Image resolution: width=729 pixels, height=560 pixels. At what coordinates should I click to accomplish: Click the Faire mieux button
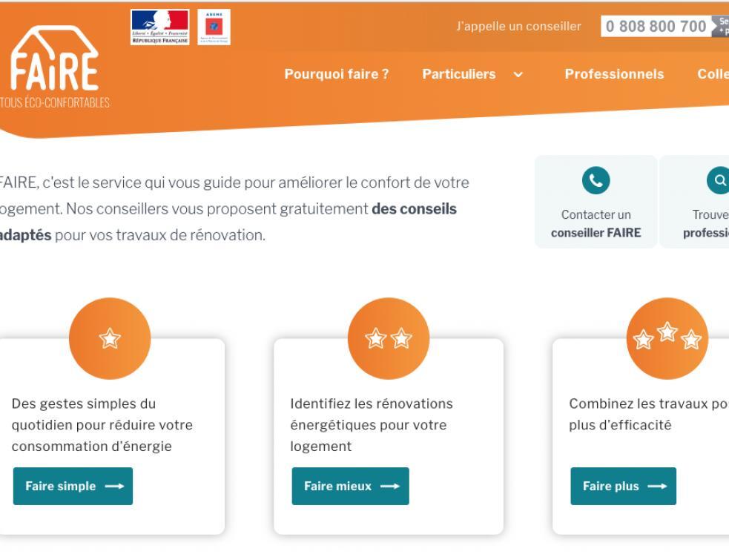coord(351,486)
